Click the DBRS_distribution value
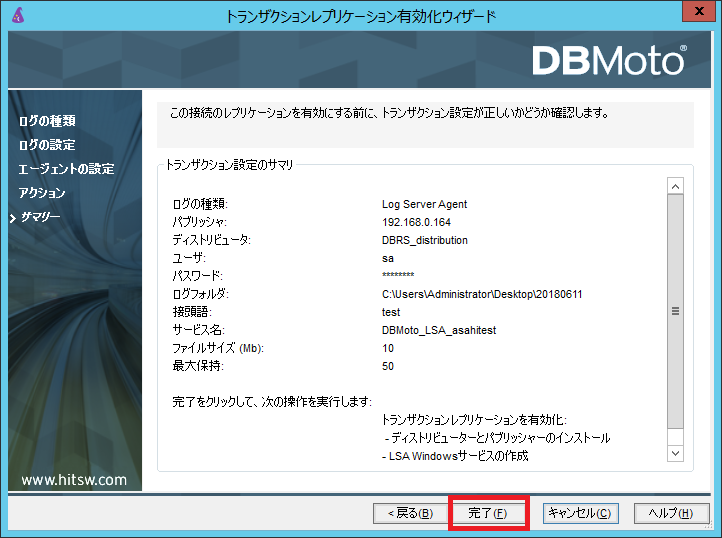This screenshot has width=722, height=538. 425,240
